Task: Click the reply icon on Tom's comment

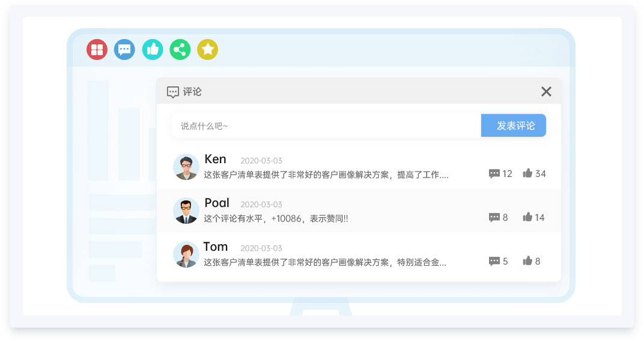Action: pos(494,261)
